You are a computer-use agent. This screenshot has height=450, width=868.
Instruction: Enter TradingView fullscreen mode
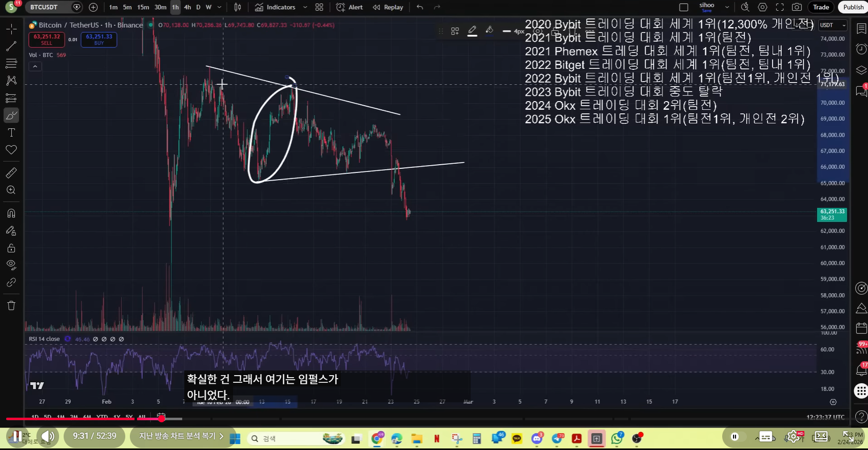coord(780,7)
